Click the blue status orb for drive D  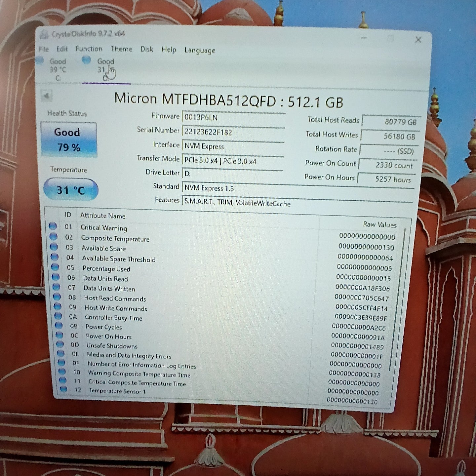[x=86, y=60]
